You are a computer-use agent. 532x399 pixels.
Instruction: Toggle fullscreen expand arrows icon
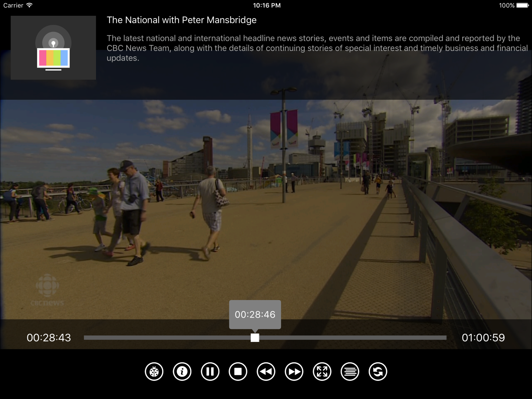click(x=322, y=372)
